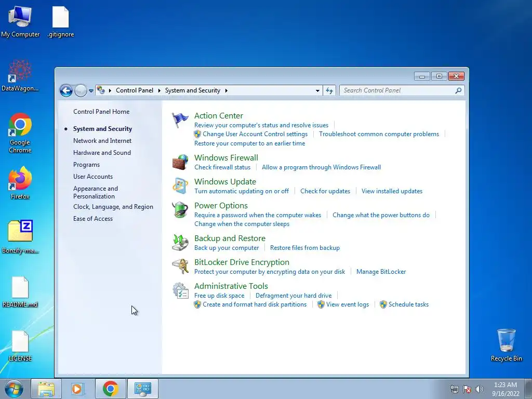532x399 pixels.
Task: Open the network tray icon
Action: pos(454,389)
